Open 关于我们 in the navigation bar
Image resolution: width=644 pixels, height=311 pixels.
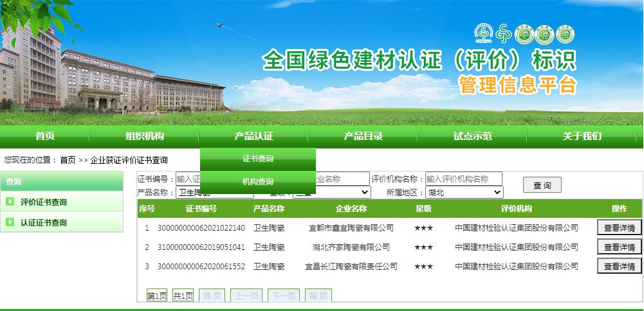[582, 136]
